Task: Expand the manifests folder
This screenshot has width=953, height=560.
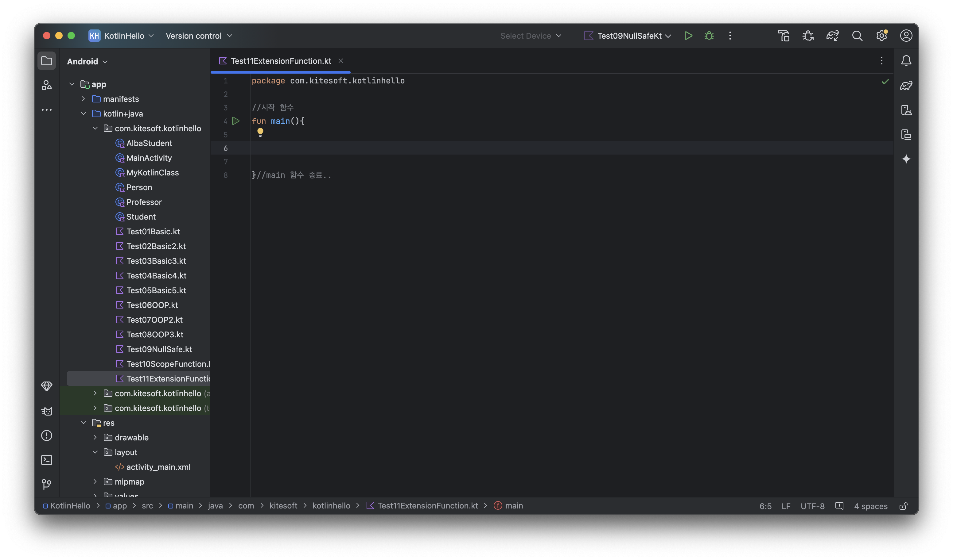Action: [83, 99]
